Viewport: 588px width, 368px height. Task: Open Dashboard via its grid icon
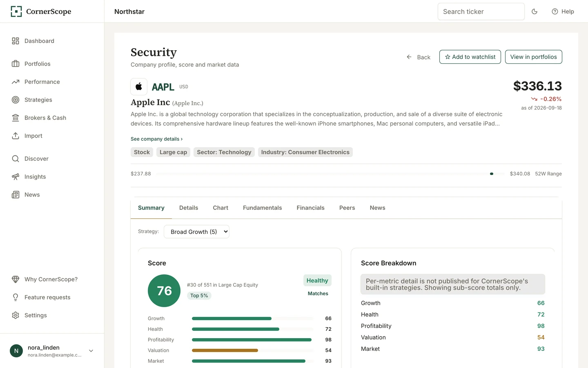pyautogui.click(x=16, y=41)
